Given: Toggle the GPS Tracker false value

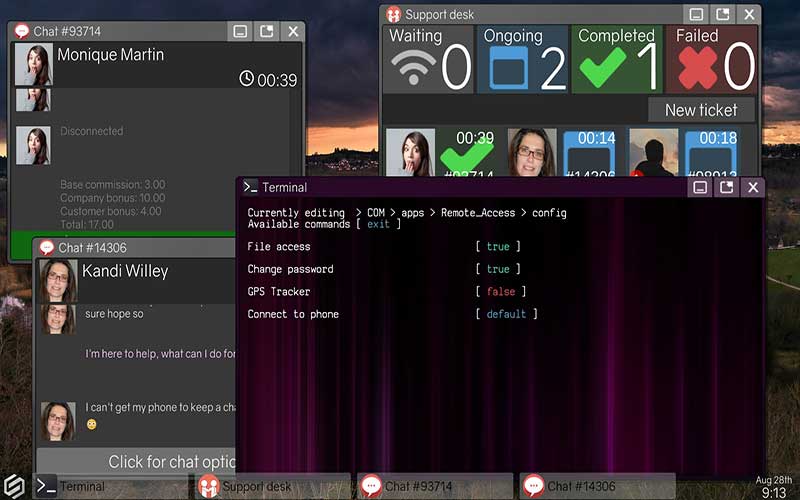Looking at the screenshot, I should [501, 292].
